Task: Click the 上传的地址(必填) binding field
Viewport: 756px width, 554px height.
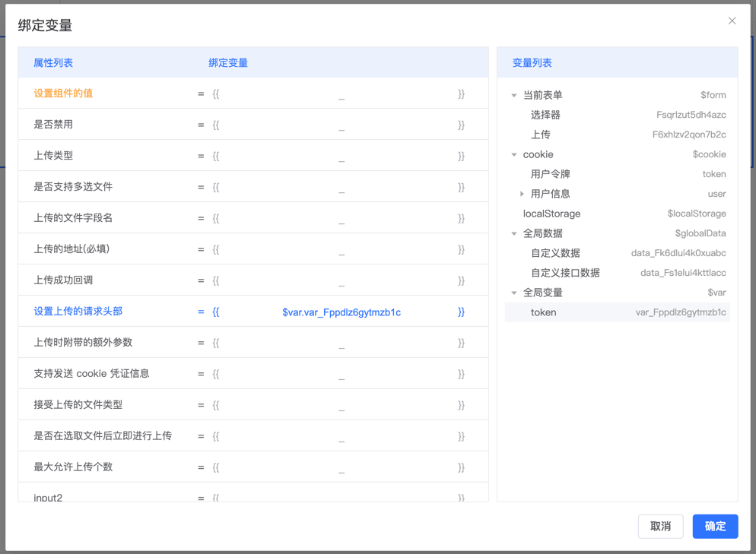Action: coord(341,250)
